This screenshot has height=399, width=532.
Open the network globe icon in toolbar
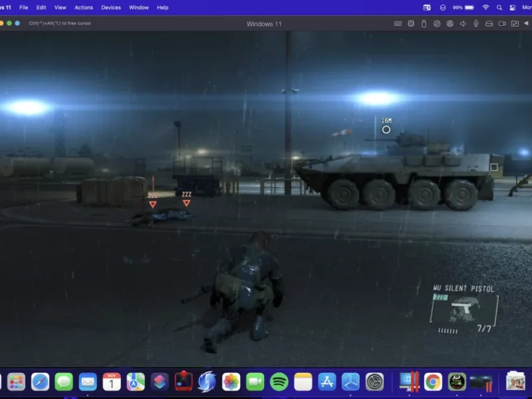tap(450, 23)
